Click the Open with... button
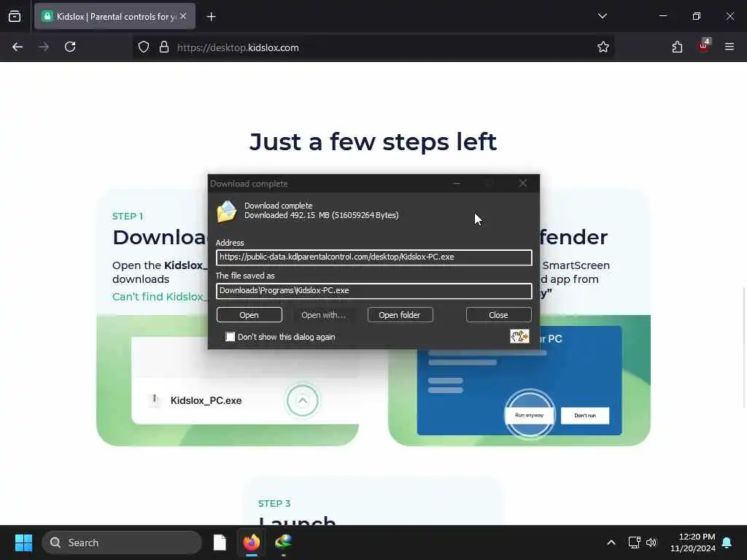 pos(323,315)
